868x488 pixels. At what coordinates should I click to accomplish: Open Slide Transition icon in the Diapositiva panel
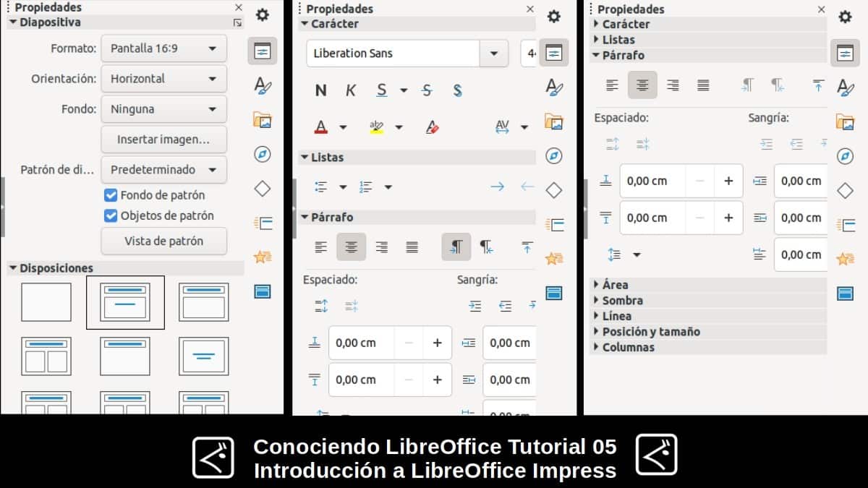point(263,223)
